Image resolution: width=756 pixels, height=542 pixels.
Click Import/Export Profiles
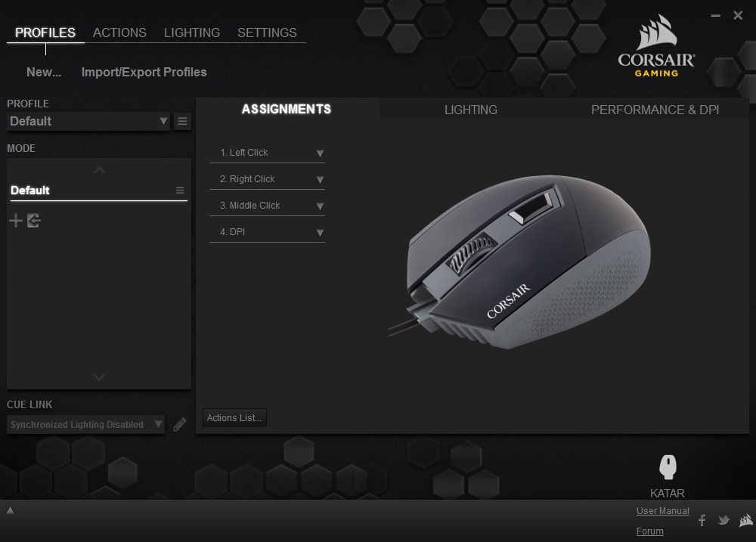pos(144,73)
